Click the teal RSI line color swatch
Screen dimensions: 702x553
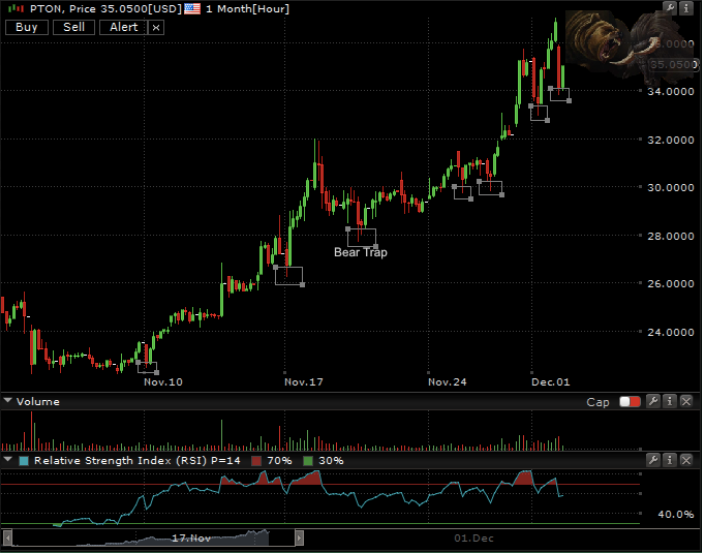24,461
